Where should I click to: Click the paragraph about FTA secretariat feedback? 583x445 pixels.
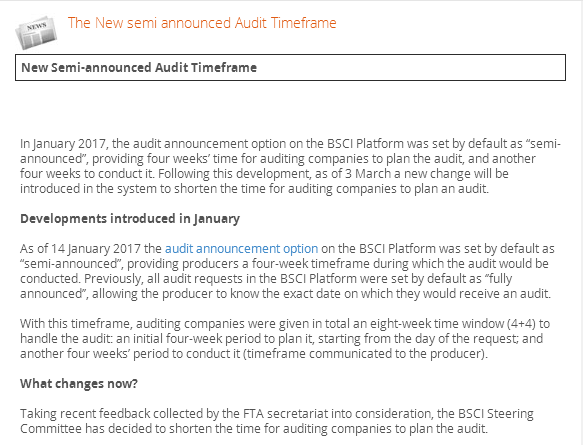(x=277, y=421)
